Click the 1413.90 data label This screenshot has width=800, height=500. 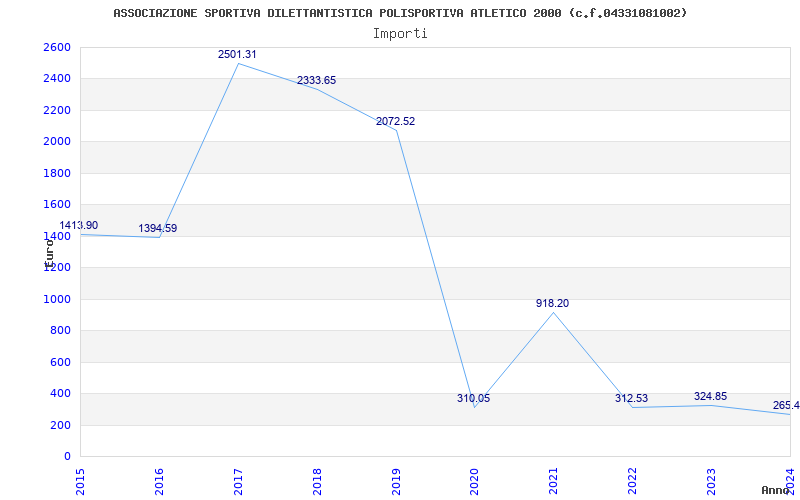(x=79, y=226)
